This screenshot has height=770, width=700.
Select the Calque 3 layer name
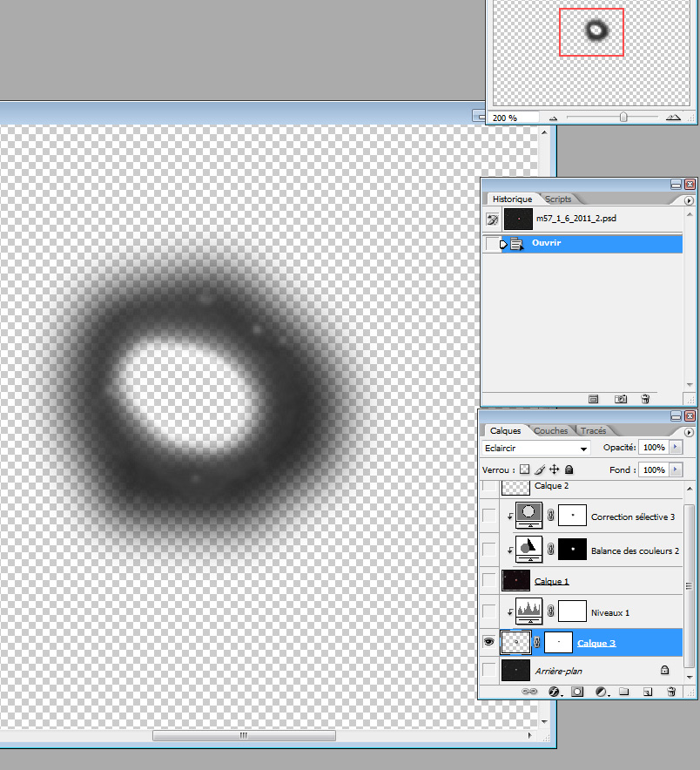[x=596, y=643]
